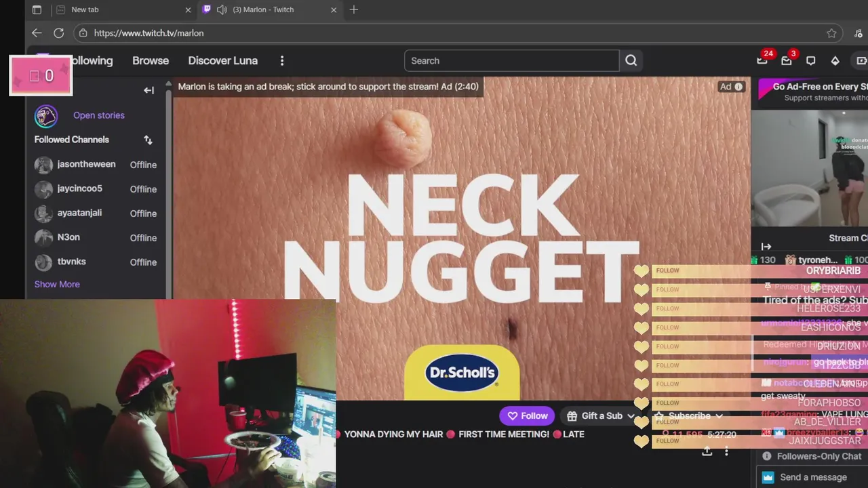Open the Browse page
The height and width of the screenshot is (488, 868).
[x=151, y=60]
